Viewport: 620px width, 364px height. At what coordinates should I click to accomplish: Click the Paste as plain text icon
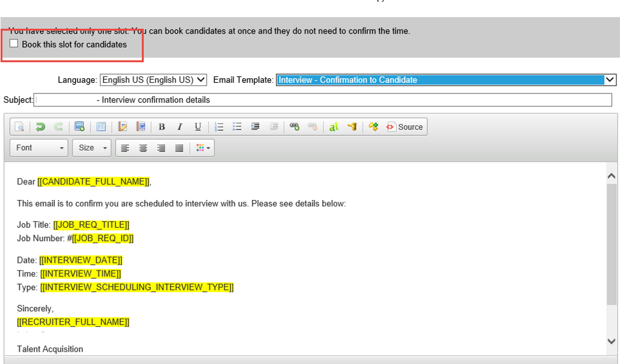[122, 127]
